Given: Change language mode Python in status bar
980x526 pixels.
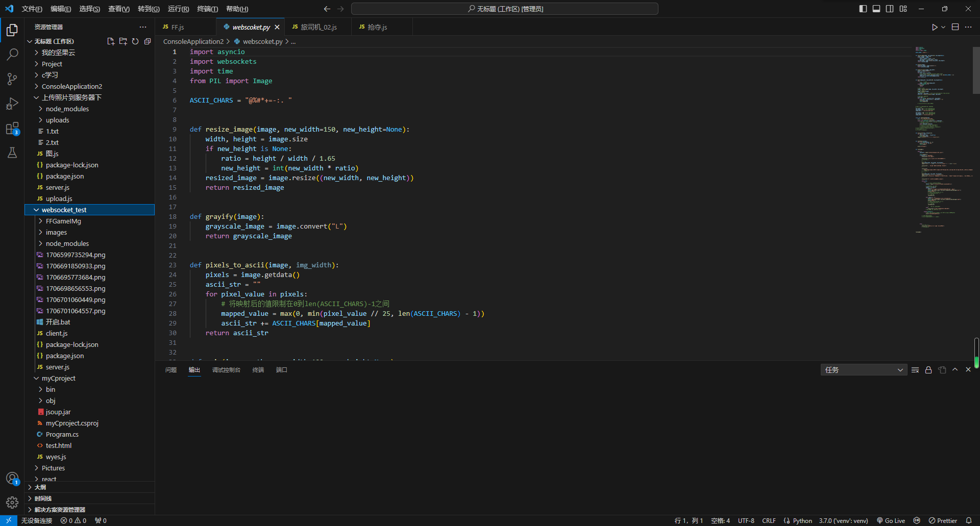Looking at the screenshot, I should click(802, 520).
